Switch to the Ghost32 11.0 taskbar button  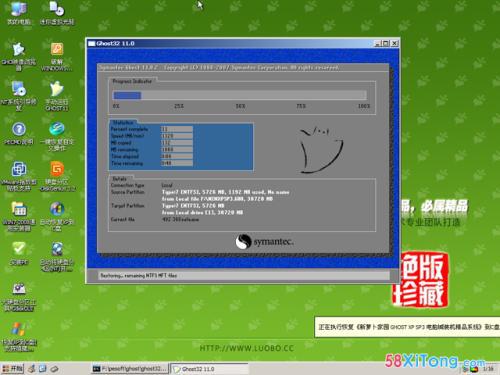pos(209,369)
